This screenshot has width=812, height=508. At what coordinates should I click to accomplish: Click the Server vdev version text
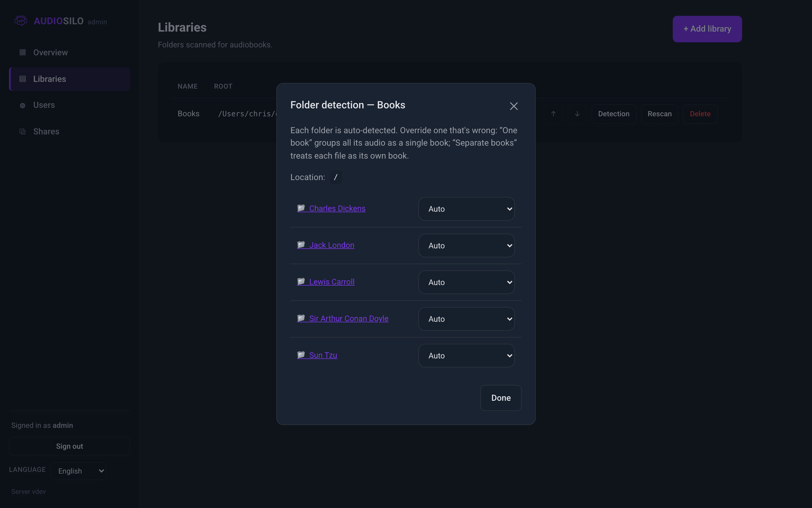[28, 492]
